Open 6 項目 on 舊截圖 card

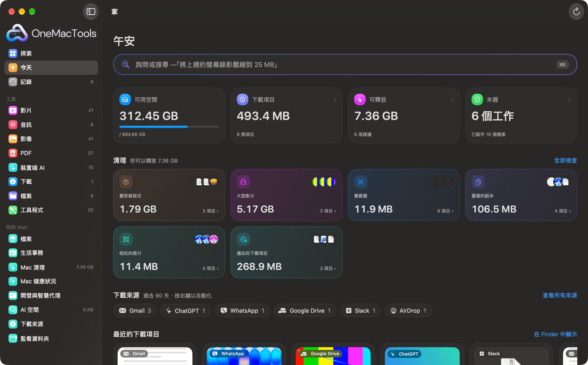pos(445,211)
